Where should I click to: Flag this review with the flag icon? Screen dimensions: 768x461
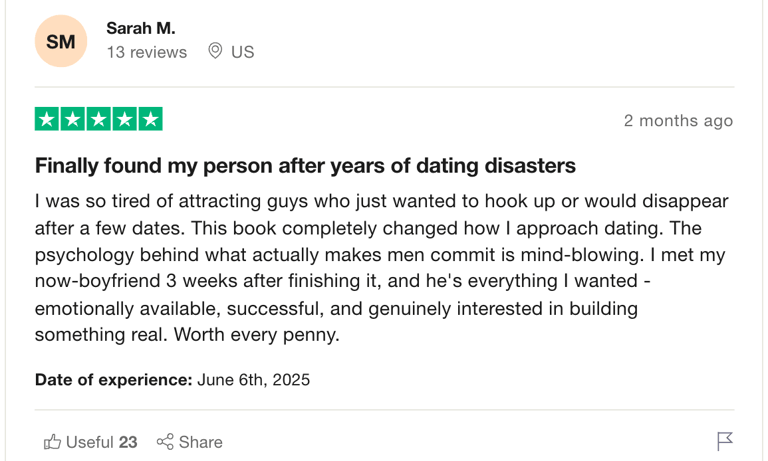point(725,441)
